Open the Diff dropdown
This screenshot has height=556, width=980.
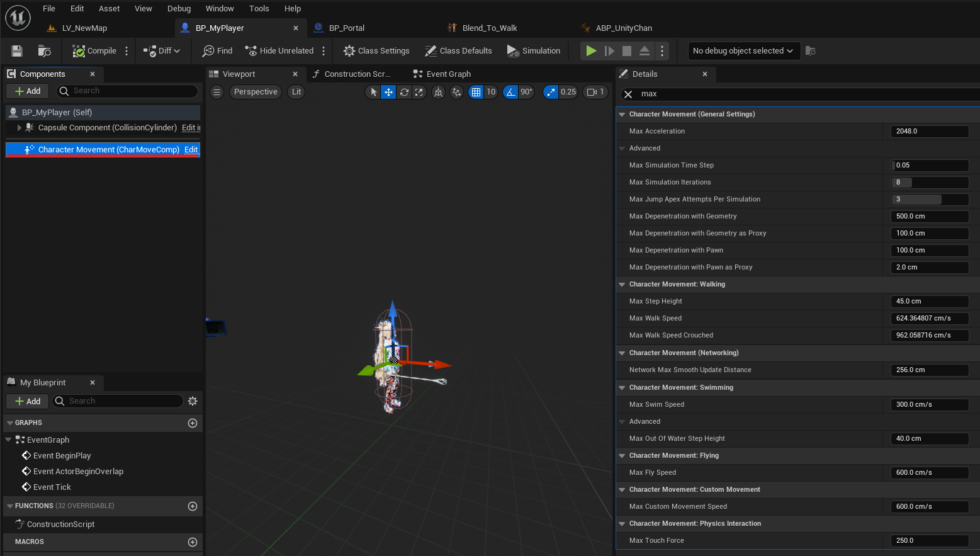pyautogui.click(x=162, y=51)
